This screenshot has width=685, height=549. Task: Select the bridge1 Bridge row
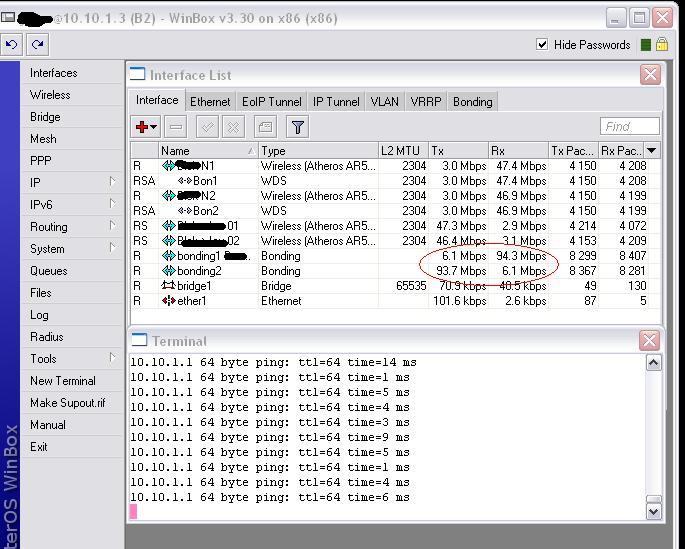point(395,286)
